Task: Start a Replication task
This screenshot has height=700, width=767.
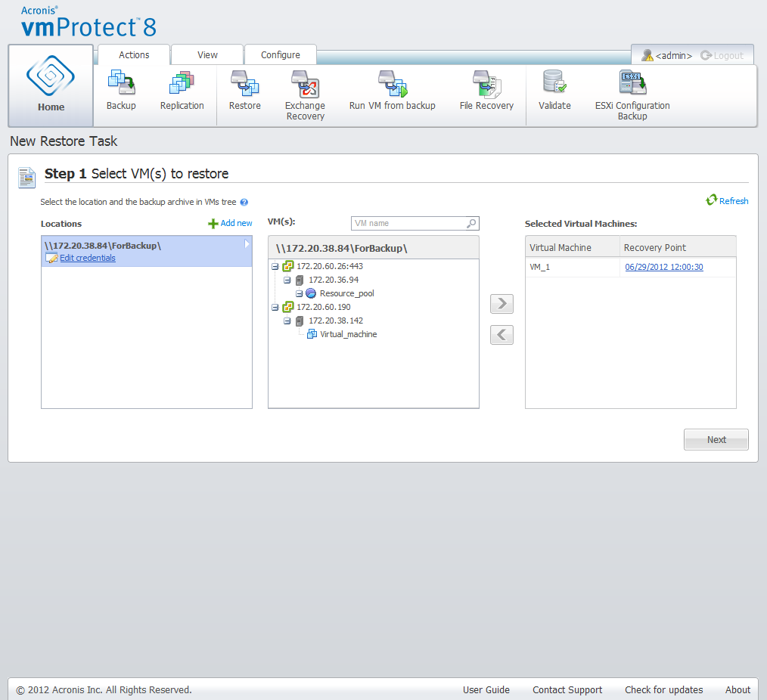Action: point(182,82)
